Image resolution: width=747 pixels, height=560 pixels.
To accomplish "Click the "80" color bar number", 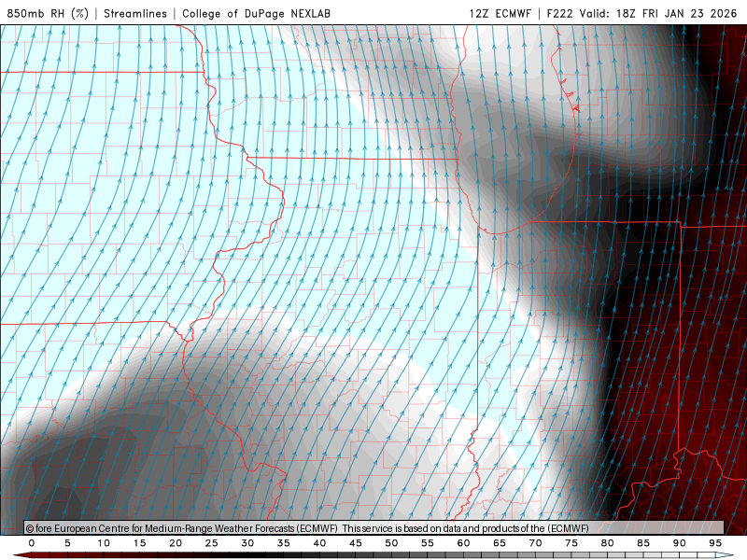I will point(608,543).
